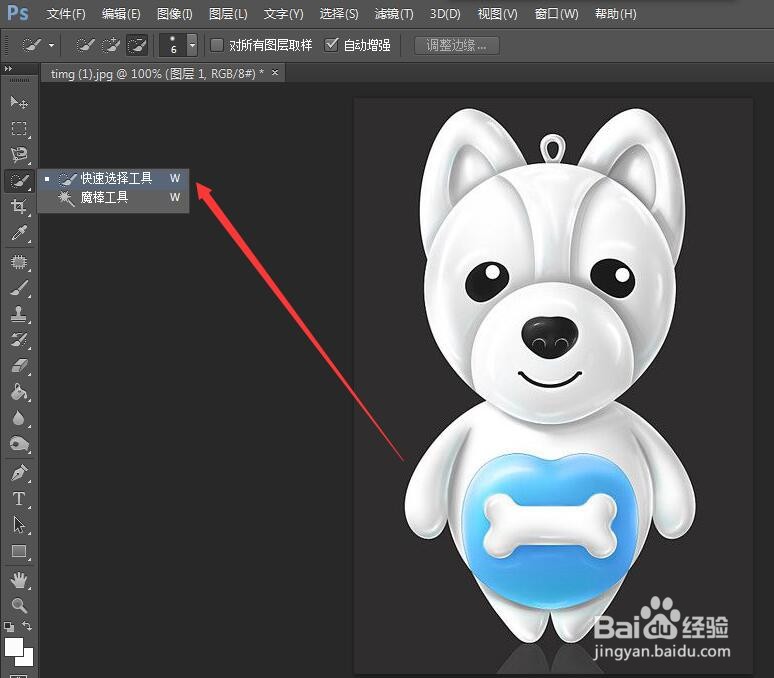Click the dog image on canvas
This screenshot has width=774, height=678.
[x=550, y=375]
